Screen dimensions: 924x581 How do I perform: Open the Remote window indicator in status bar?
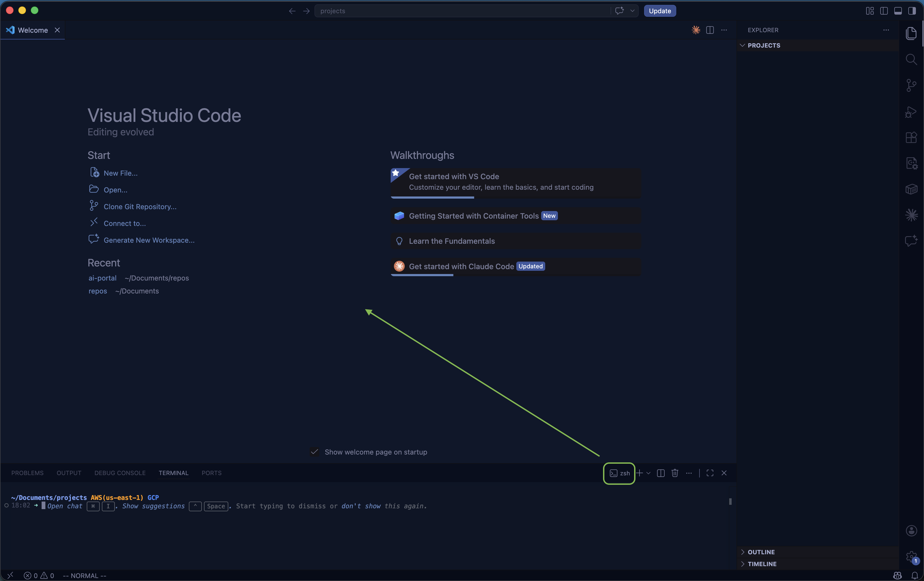click(10, 575)
